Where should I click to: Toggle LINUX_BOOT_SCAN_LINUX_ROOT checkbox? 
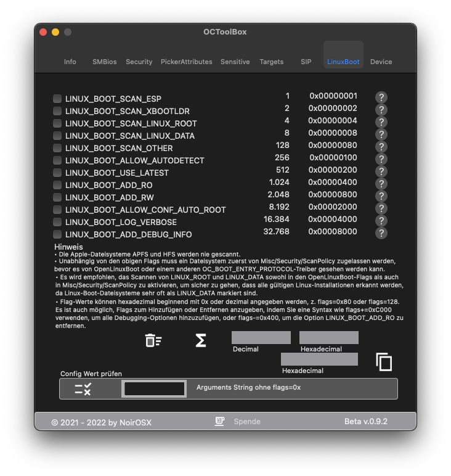coord(57,123)
